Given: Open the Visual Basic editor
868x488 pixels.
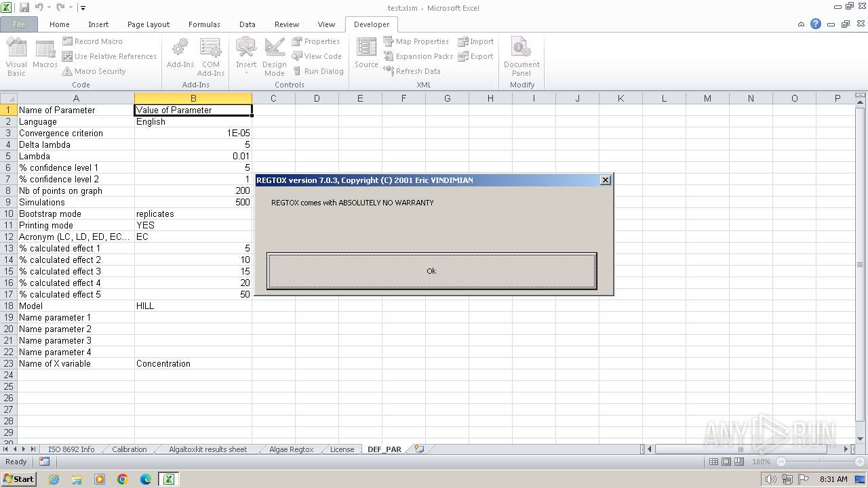Looking at the screenshot, I should [16, 57].
